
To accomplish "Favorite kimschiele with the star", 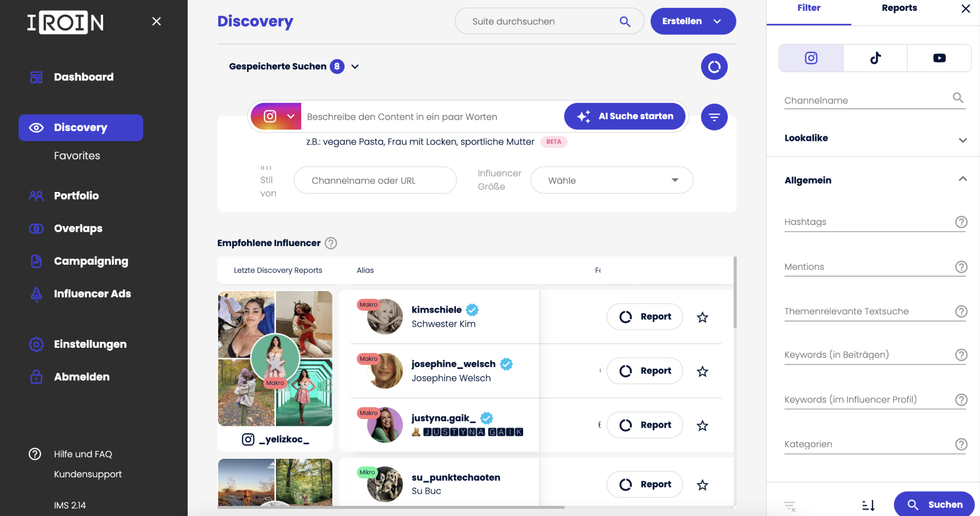I will pyautogui.click(x=702, y=317).
